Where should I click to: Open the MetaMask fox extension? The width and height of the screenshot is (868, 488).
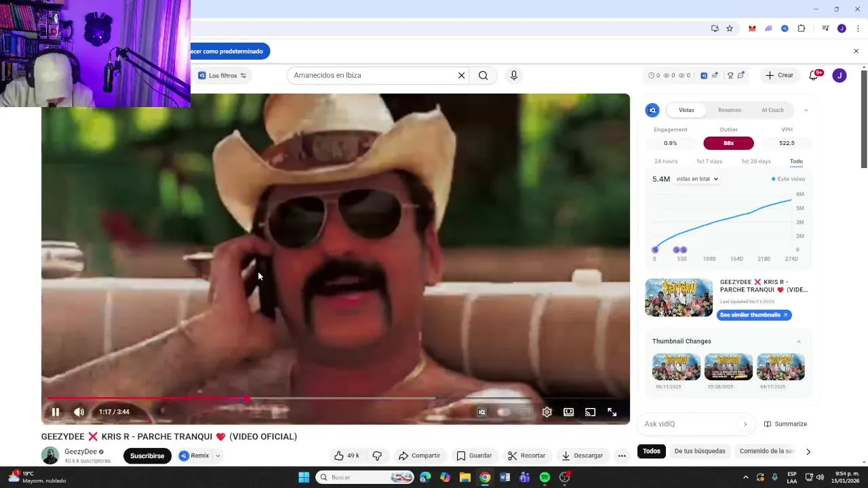pos(752,28)
